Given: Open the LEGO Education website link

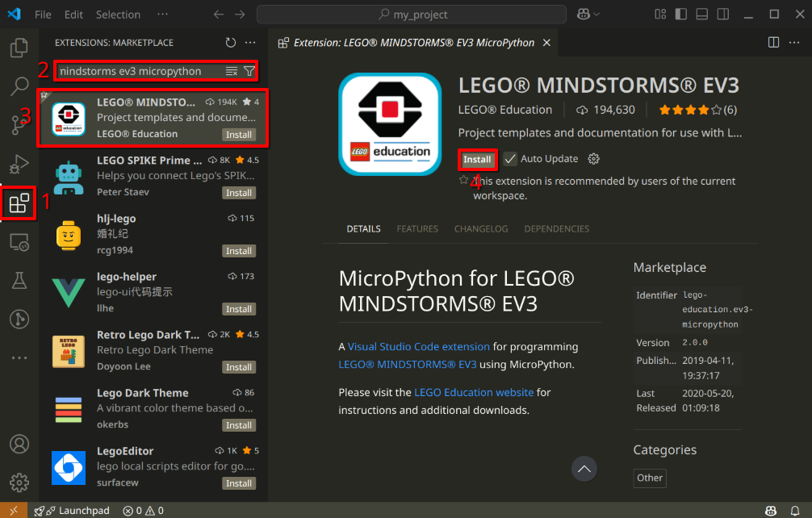Looking at the screenshot, I should point(474,392).
